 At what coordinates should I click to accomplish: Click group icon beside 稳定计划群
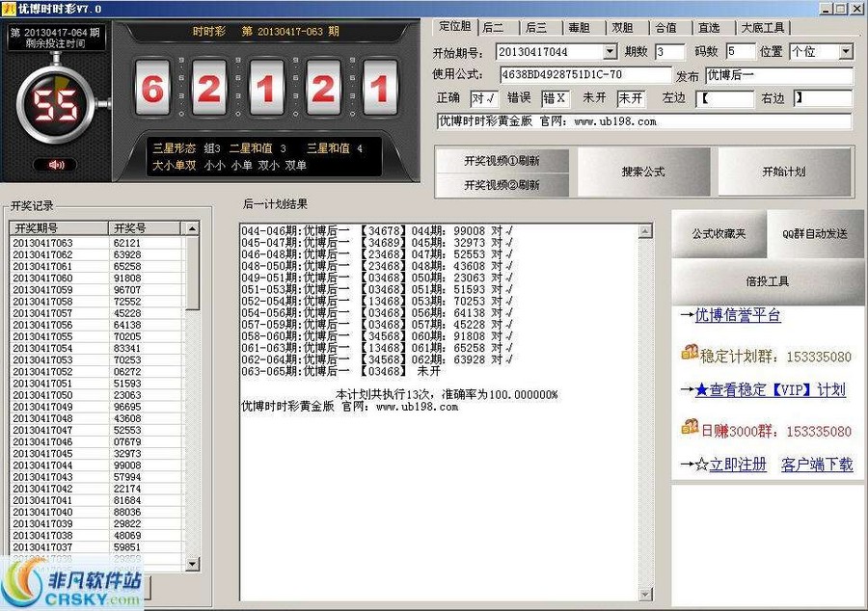pos(690,352)
